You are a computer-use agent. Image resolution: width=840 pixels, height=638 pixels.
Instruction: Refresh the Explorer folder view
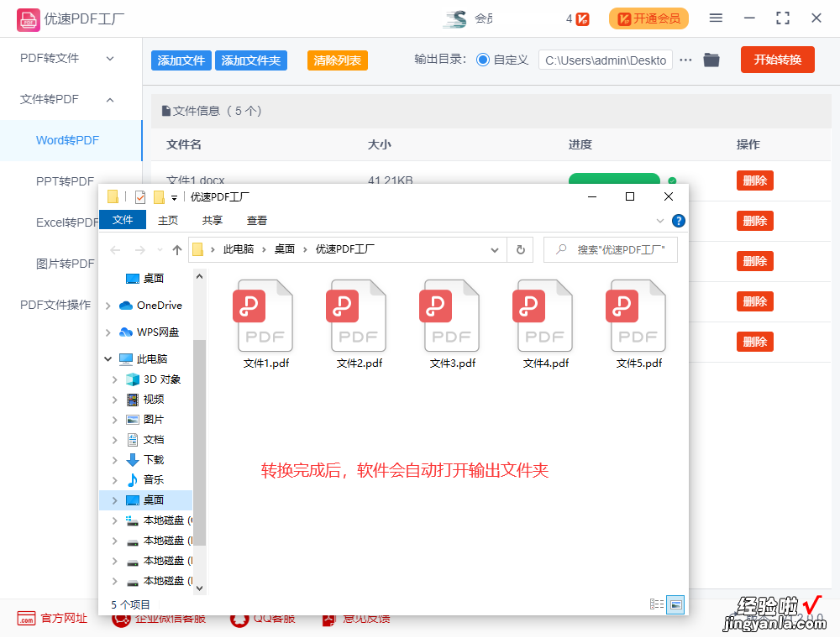(x=520, y=249)
